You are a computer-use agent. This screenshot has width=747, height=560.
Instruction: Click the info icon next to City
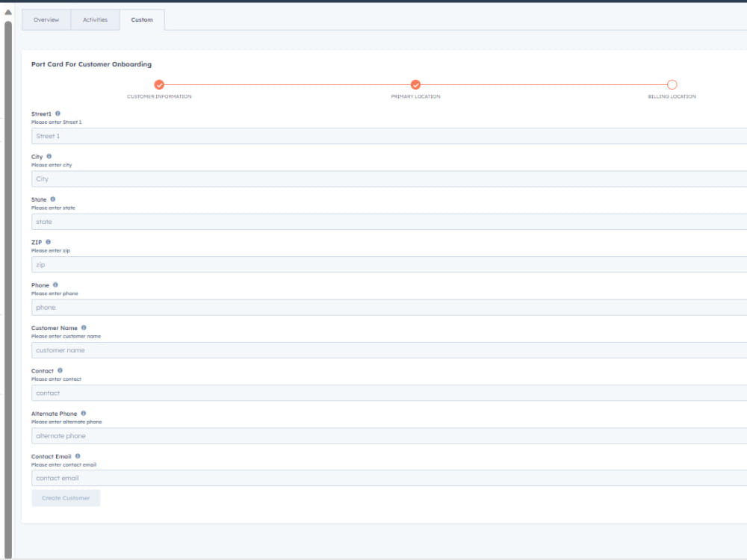[49, 156]
